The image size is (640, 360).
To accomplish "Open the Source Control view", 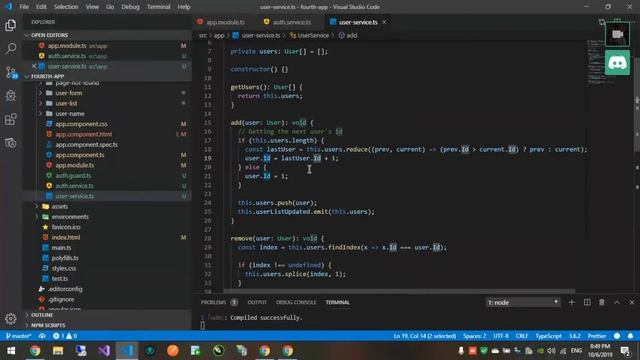I will 11,73.
